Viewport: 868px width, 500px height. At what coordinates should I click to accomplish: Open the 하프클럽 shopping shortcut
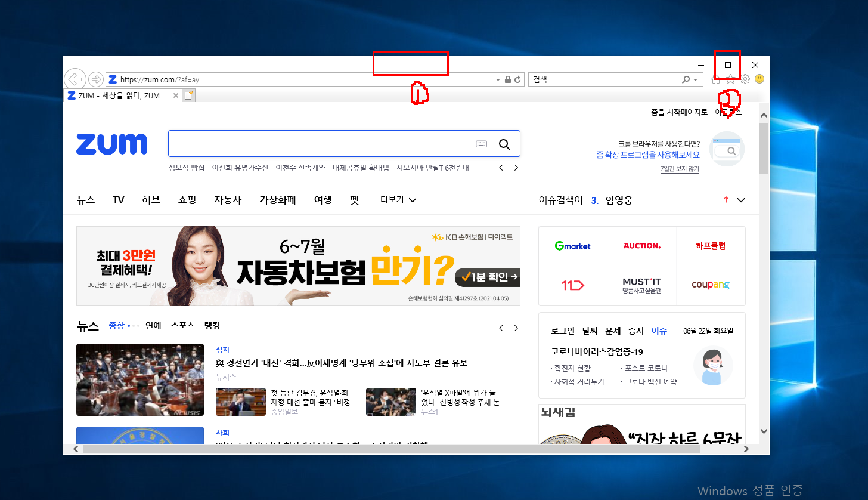[x=711, y=246]
